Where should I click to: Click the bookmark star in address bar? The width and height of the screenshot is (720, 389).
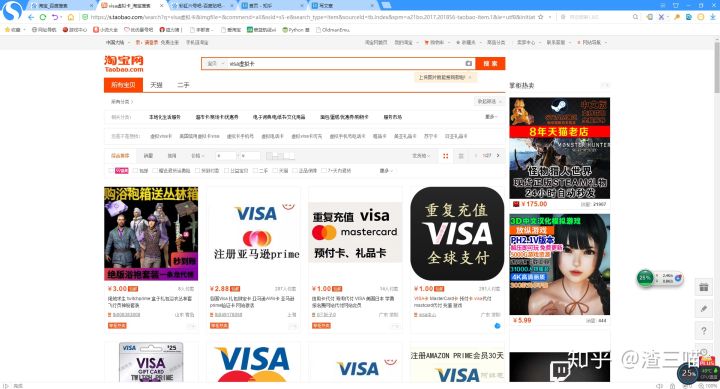pyautogui.click(x=540, y=17)
